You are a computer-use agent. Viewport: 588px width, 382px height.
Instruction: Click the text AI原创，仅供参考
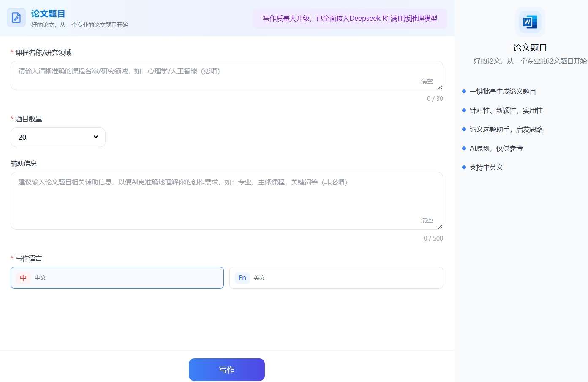(496, 148)
